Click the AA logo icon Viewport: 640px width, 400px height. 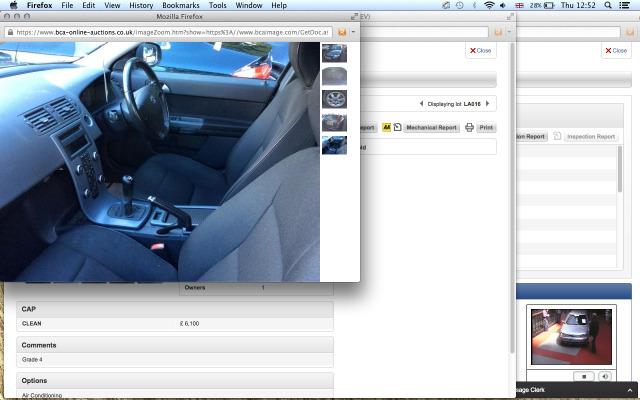pos(386,127)
